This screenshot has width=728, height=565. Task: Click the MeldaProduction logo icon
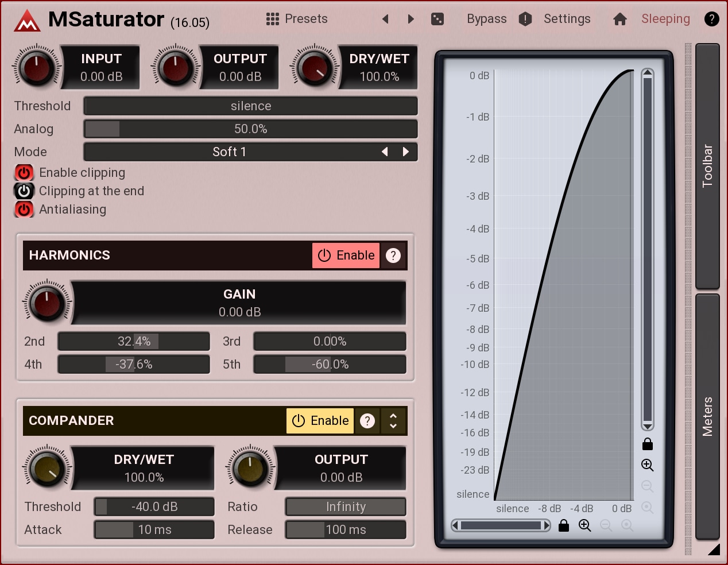click(27, 21)
